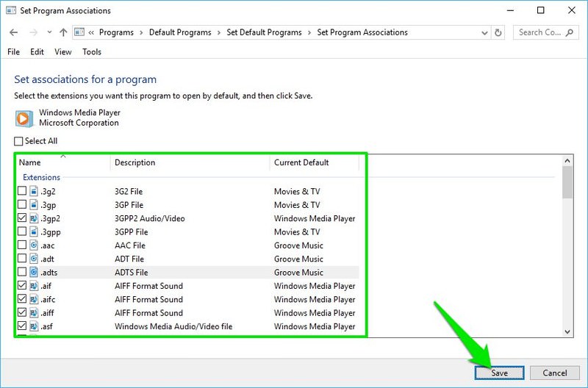Viewport: 588px width, 388px height.
Task: Uncheck the .asf extension checkbox
Action: click(22, 326)
